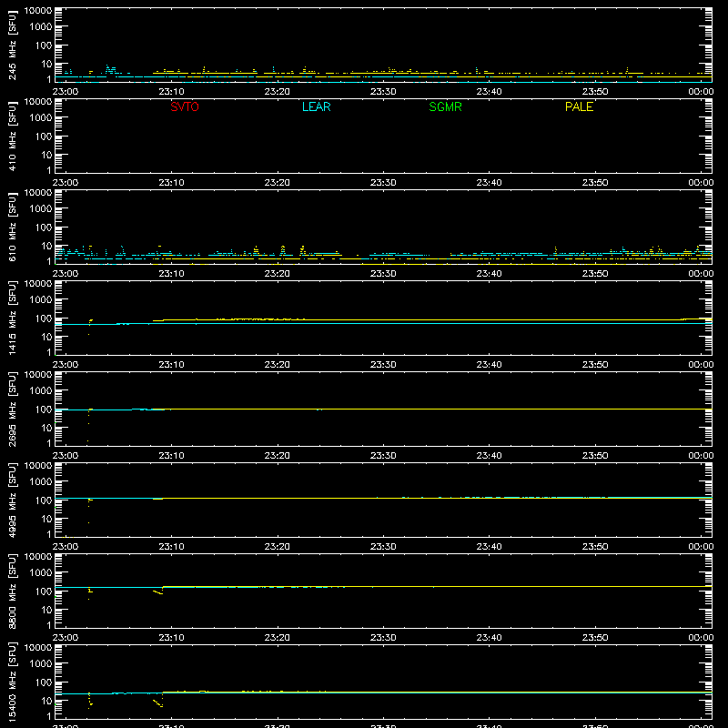This screenshot has width=728, height=728.
Task: Click 23:20 tick under the 1415 MHz panel
Action: point(278,365)
